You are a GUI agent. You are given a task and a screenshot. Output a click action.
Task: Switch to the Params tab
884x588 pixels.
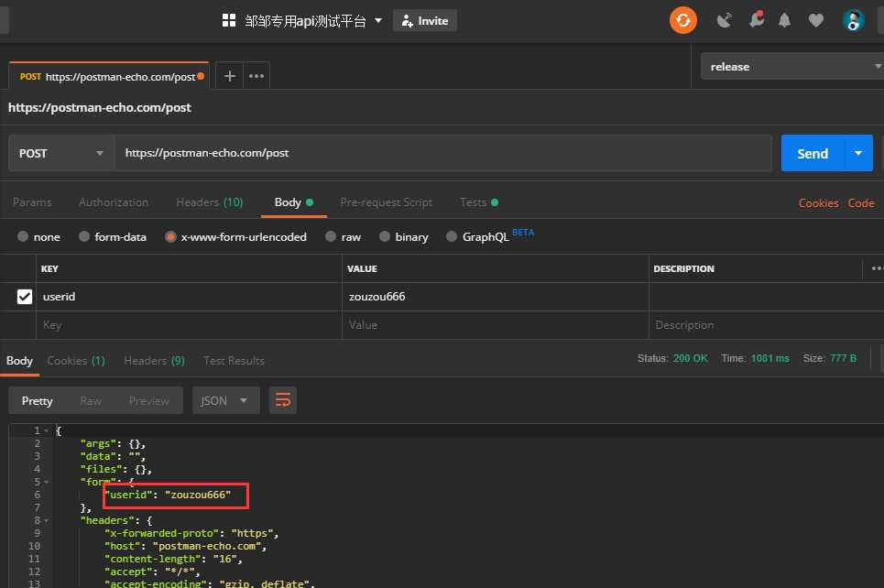(32, 202)
